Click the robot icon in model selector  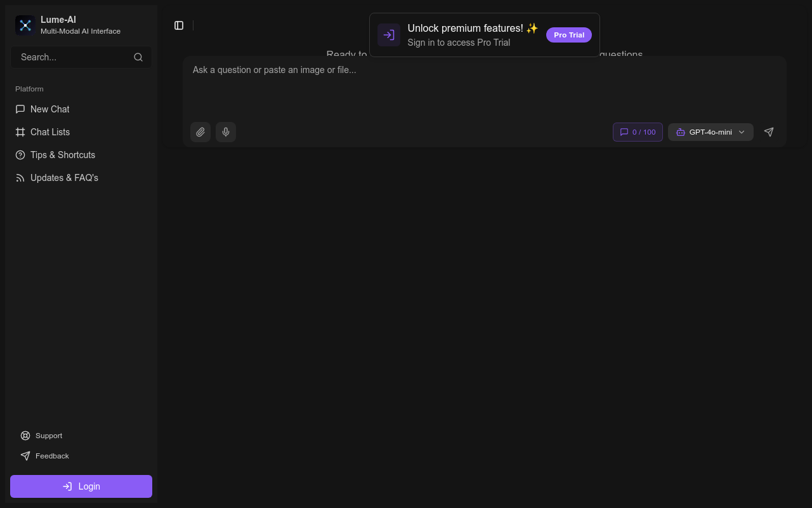click(x=681, y=132)
